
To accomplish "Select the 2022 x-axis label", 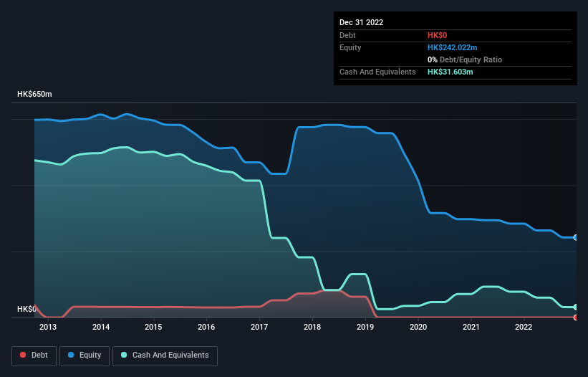I will [524, 327].
